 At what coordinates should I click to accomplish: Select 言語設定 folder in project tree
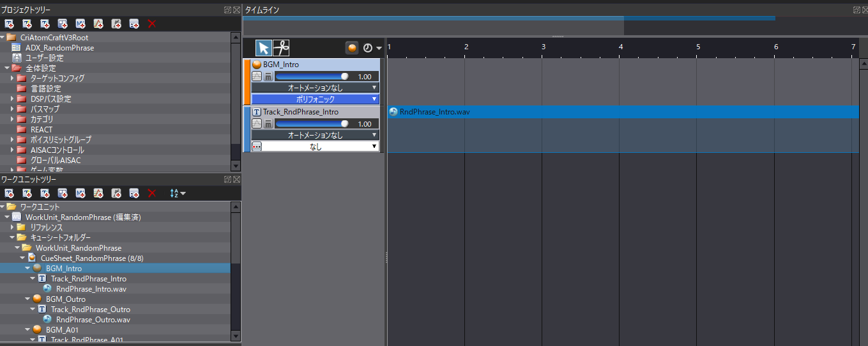[46, 88]
